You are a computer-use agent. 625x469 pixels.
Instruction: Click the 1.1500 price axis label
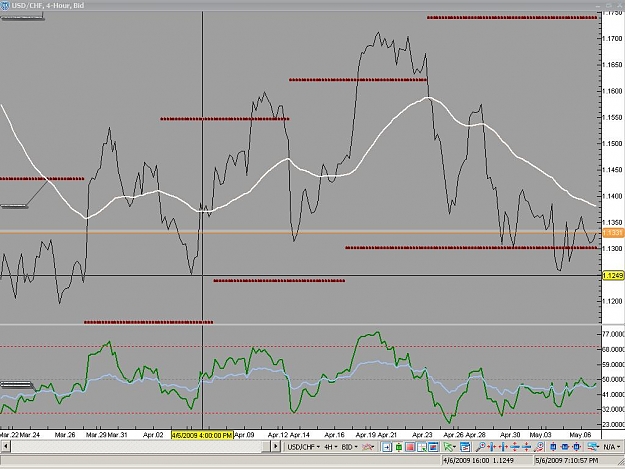[612, 143]
